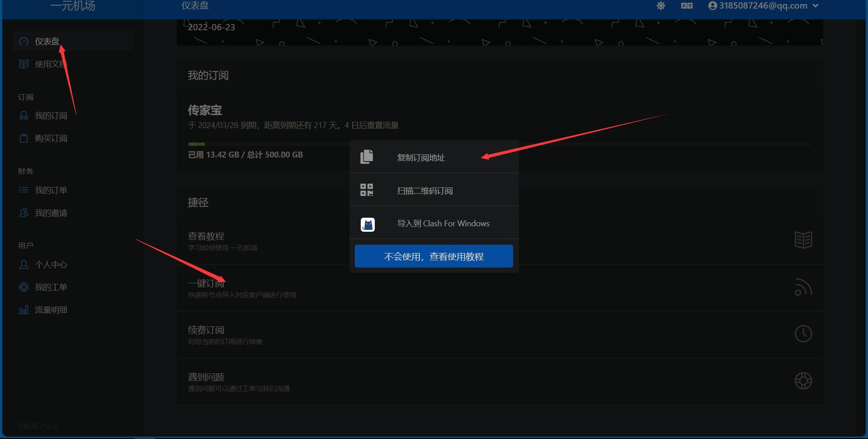Click the copy icon for 复制订阅地址
The width and height of the screenshot is (868, 439).
tap(367, 157)
